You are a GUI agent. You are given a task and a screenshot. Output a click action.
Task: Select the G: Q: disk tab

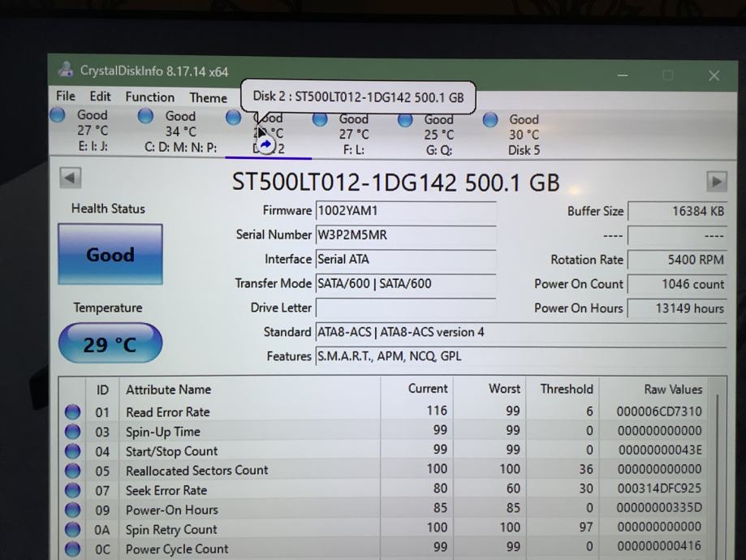438,135
